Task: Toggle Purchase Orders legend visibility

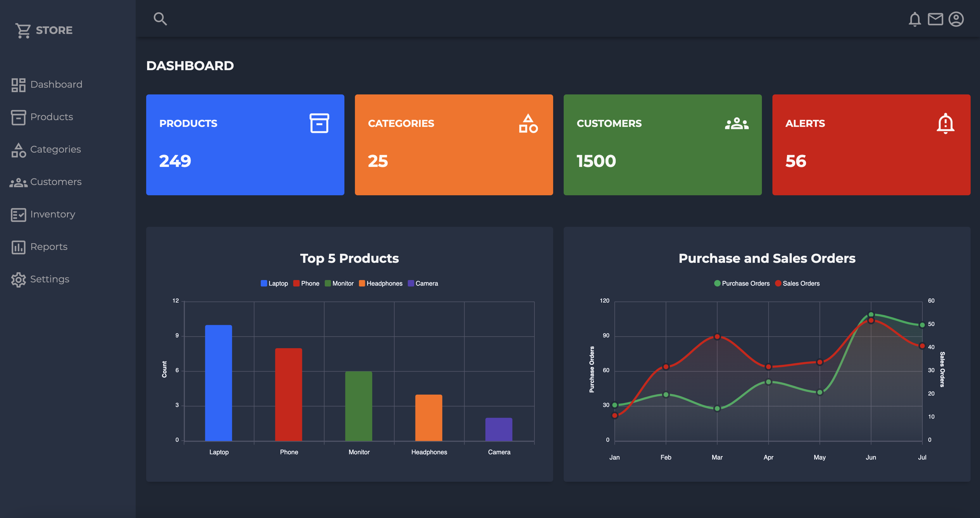Action: click(x=741, y=283)
